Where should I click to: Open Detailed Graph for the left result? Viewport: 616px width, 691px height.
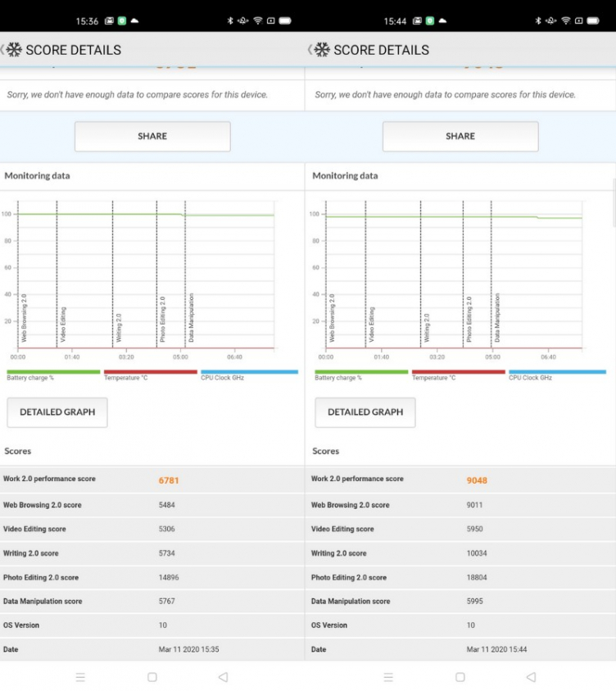tap(57, 412)
